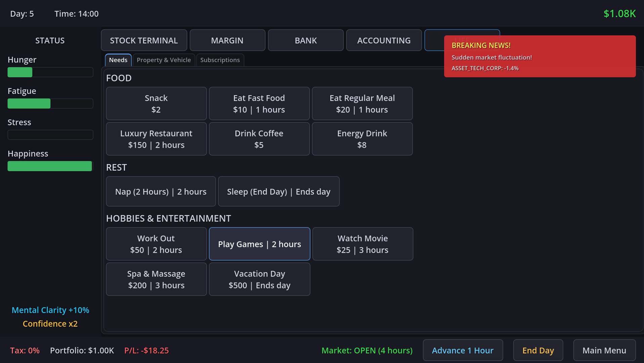
Task: Go to the Accounting tab
Action: pyautogui.click(x=384, y=40)
